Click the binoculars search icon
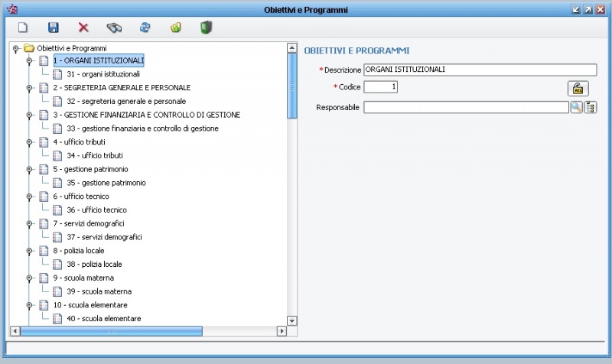 [114, 28]
